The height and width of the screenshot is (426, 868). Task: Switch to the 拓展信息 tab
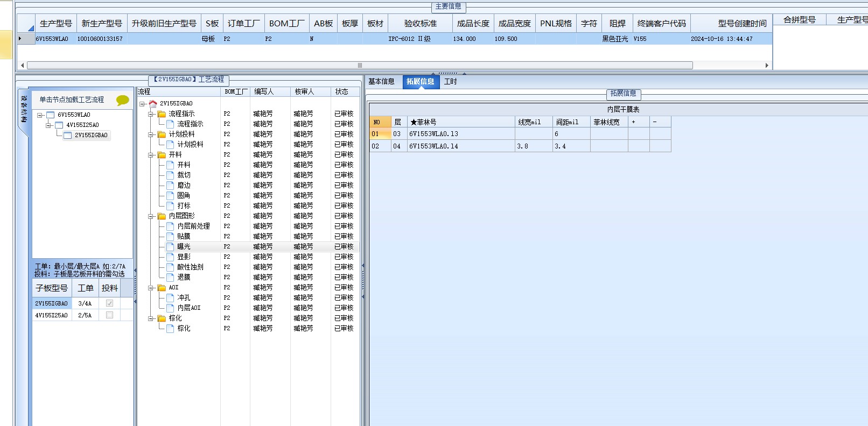tap(421, 82)
